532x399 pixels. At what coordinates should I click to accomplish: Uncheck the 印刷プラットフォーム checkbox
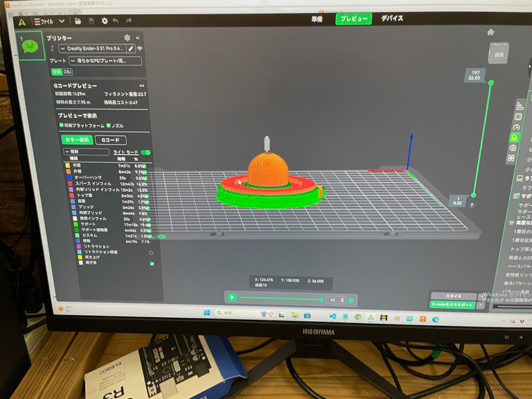pos(61,125)
